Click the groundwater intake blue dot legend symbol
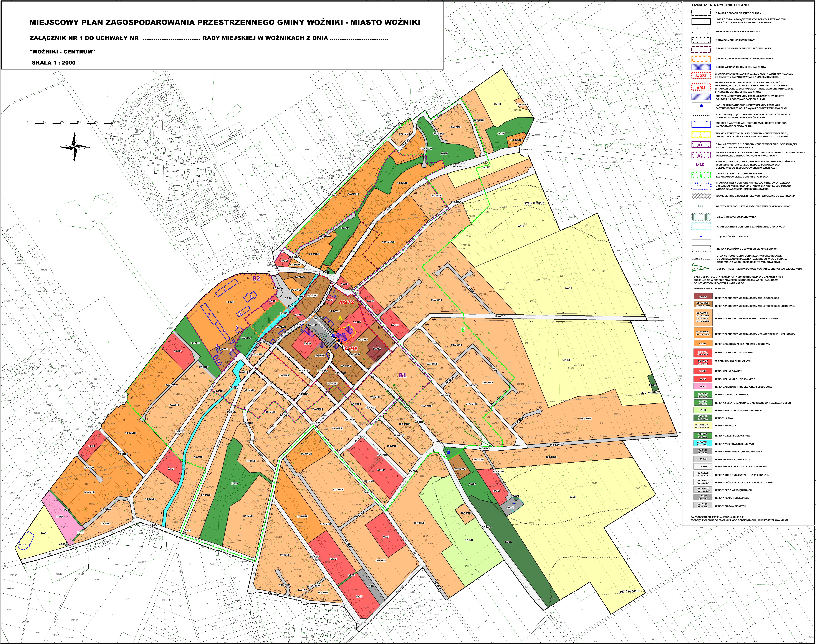Image resolution: width=816 pixels, height=644 pixels. click(701, 236)
